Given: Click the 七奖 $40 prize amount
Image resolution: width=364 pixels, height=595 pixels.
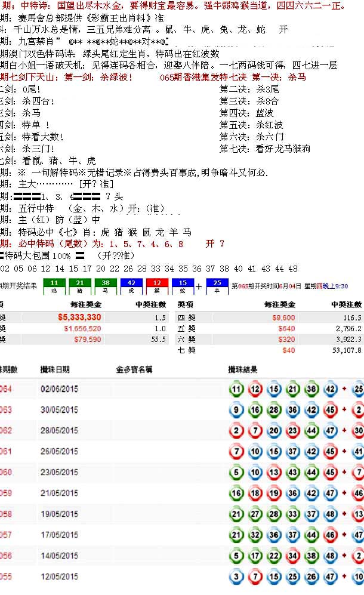Looking at the screenshot, I should [x=289, y=350].
